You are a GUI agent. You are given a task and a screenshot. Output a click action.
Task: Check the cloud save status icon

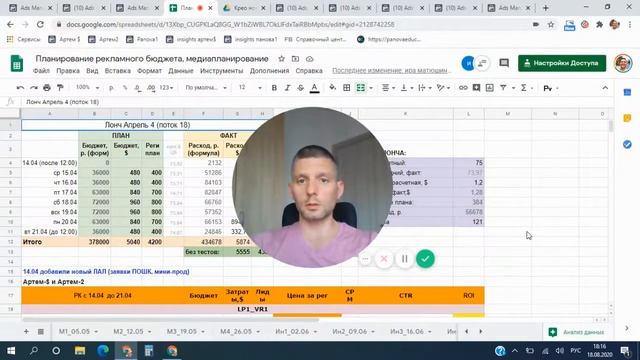pyautogui.click(x=309, y=59)
